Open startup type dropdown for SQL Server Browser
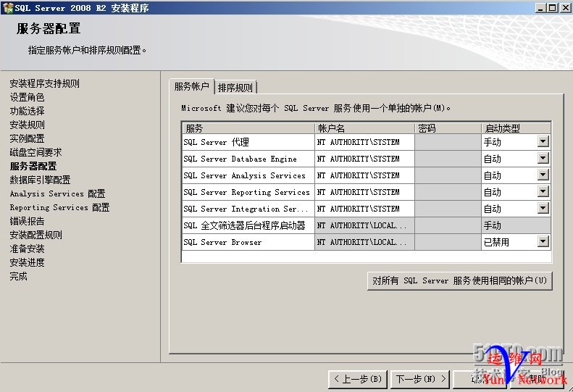The width and height of the screenshot is (573, 392). click(x=543, y=242)
